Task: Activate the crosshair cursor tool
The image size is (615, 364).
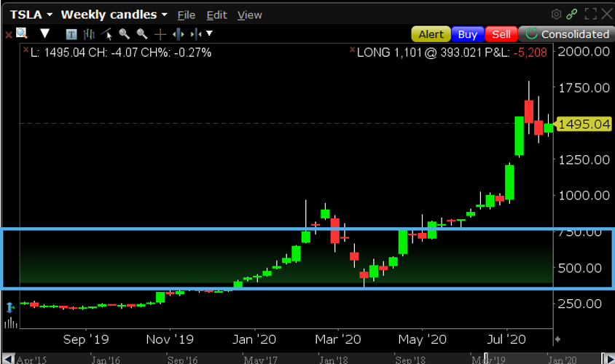Action: (160, 33)
